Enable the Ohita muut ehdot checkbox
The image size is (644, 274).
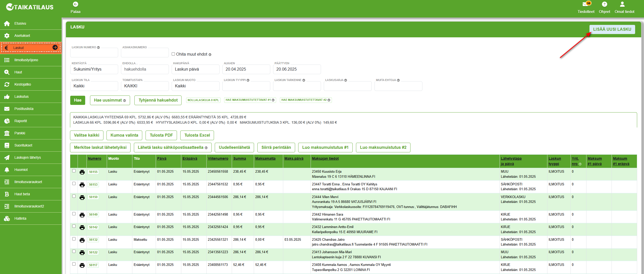pyautogui.click(x=173, y=54)
